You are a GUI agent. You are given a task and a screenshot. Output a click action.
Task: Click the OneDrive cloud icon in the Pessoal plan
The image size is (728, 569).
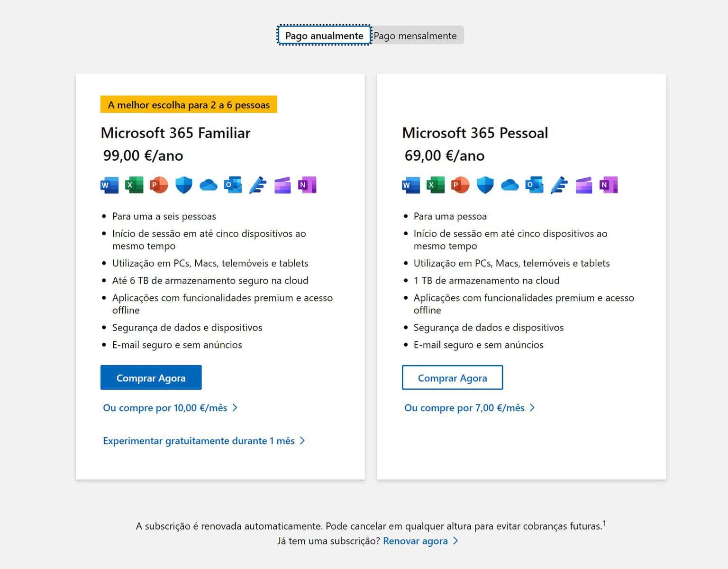(x=510, y=185)
